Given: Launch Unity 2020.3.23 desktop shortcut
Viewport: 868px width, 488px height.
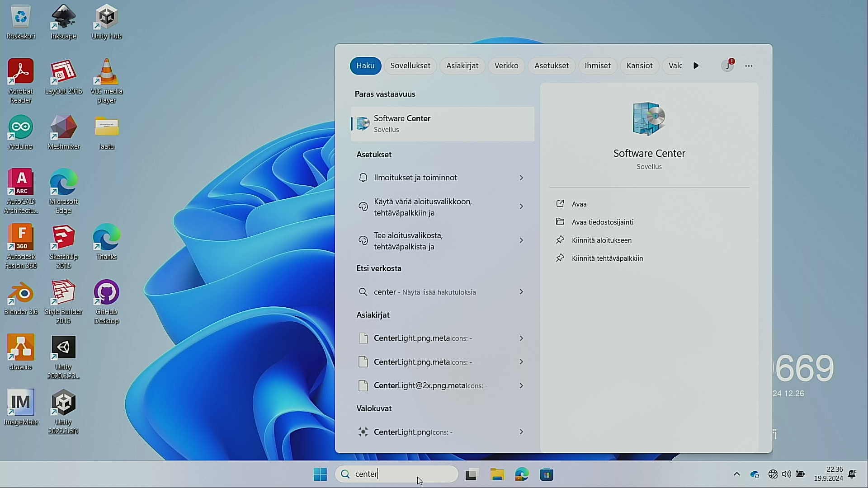Looking at the screenshot, I should click(x=63, y=357).
